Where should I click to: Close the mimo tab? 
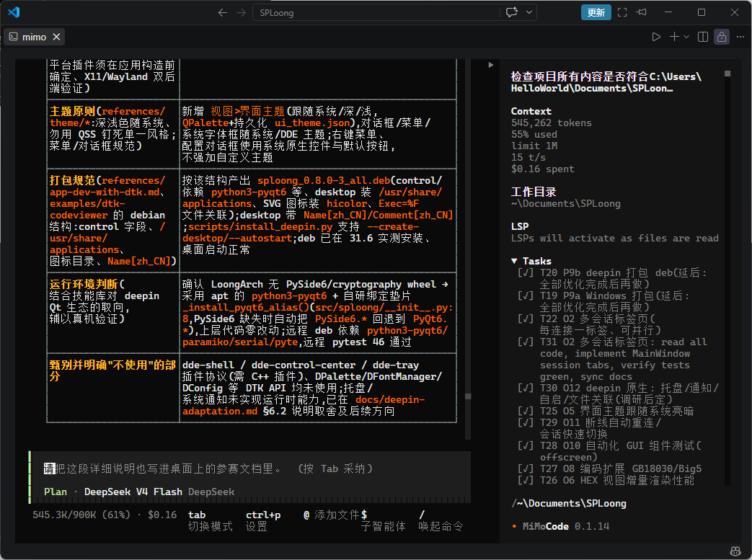[56, 37]
